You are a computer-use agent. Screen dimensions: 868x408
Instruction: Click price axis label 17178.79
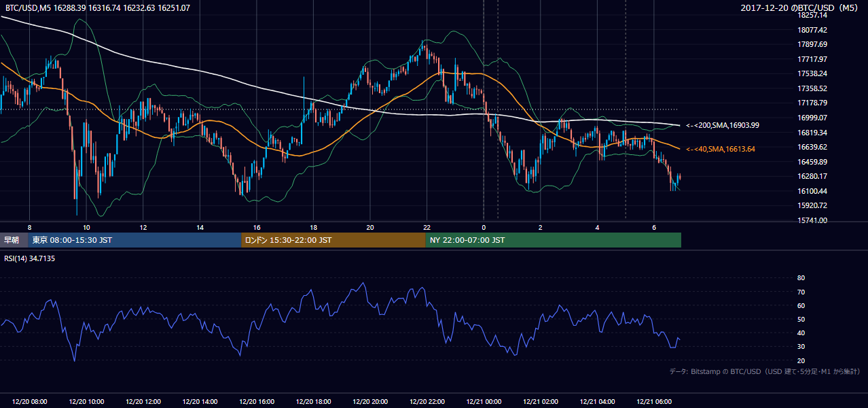tap(812, 103)
